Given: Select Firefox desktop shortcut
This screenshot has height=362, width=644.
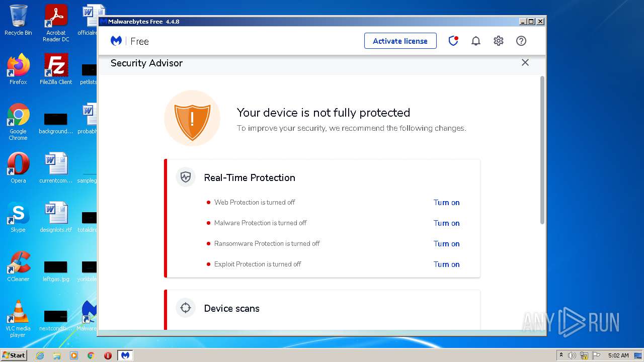Looking at the screenshot, I should coord(18,69).
